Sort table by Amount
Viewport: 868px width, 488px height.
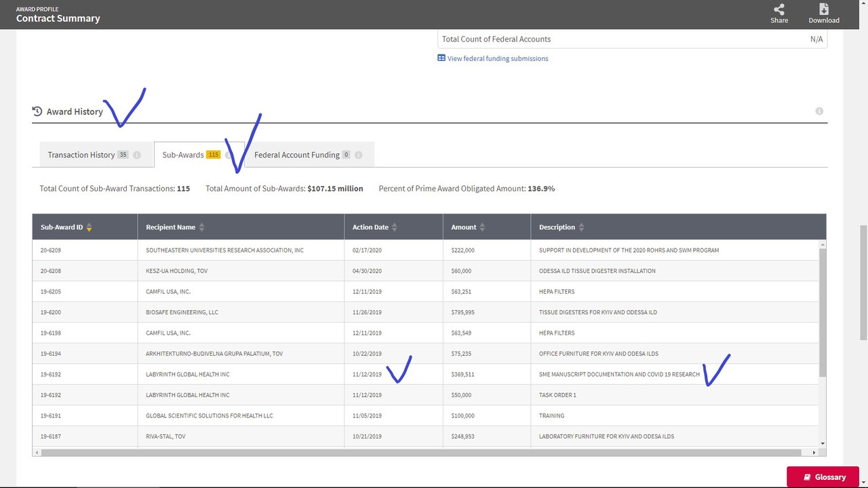[x=482, y=227]
